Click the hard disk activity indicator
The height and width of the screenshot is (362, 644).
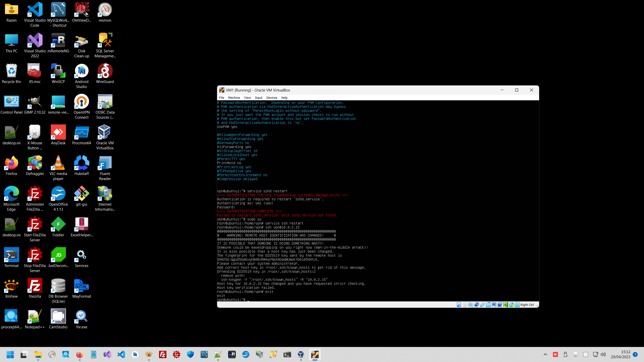tap(459, 305)
